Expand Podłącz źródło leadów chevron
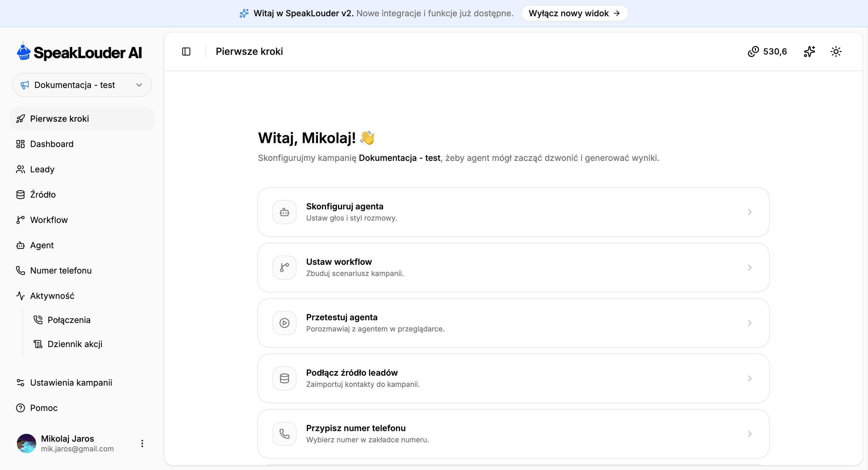This screenshot has width=868, height=470. [x=750, y=378]
